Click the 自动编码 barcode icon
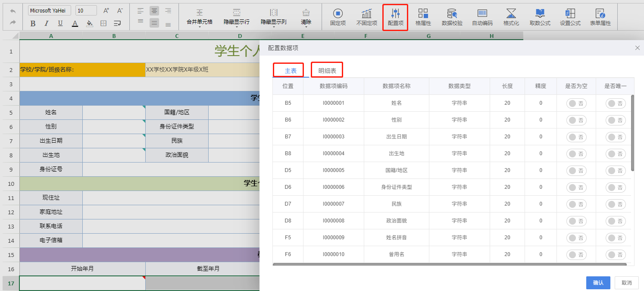 (x=482, y=17)
